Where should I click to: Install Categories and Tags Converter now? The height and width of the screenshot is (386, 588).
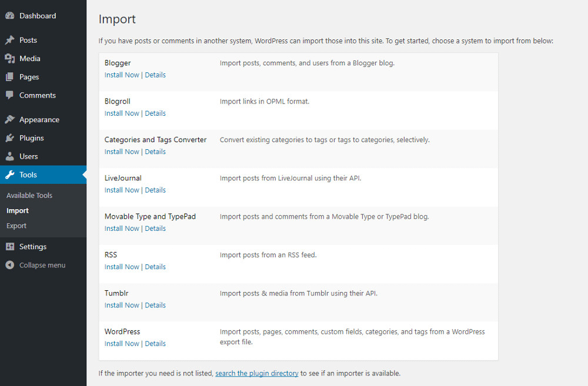coord(122,152)
